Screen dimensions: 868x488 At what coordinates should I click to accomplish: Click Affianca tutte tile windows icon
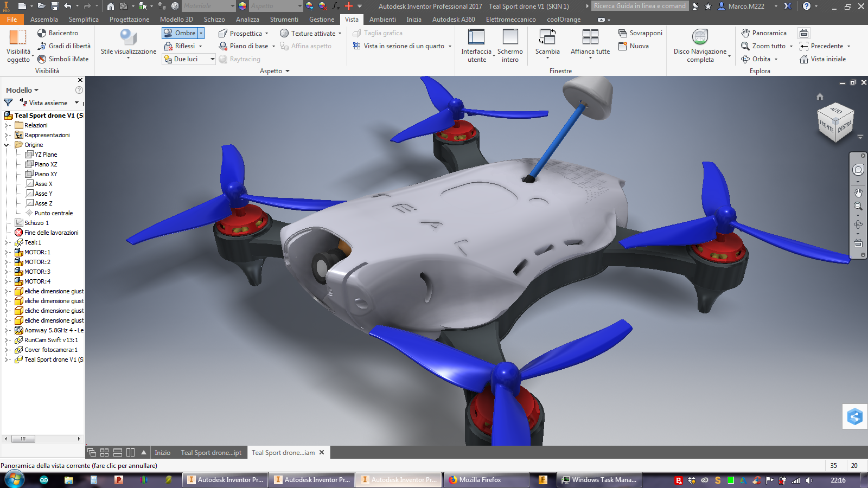click(590, 37)
